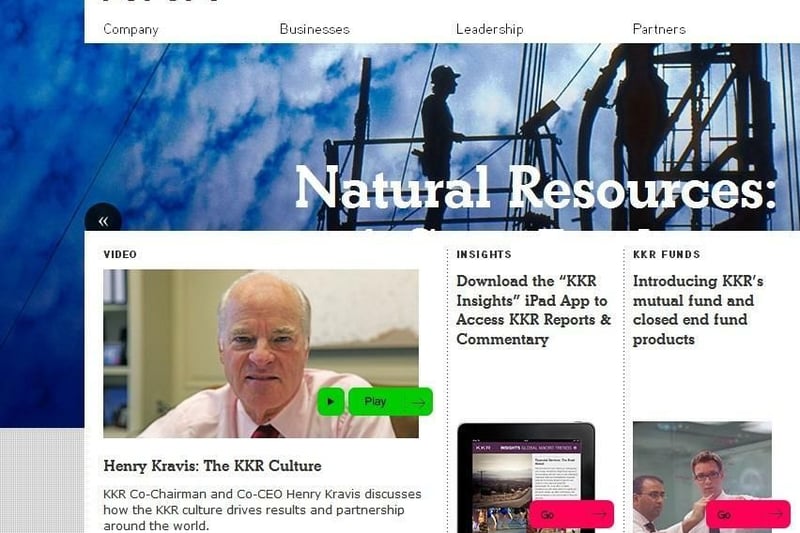The width and height of the screenshot is (800, 533).
Task: Click the green Play button on the video
Action: (x=390, y=402)
